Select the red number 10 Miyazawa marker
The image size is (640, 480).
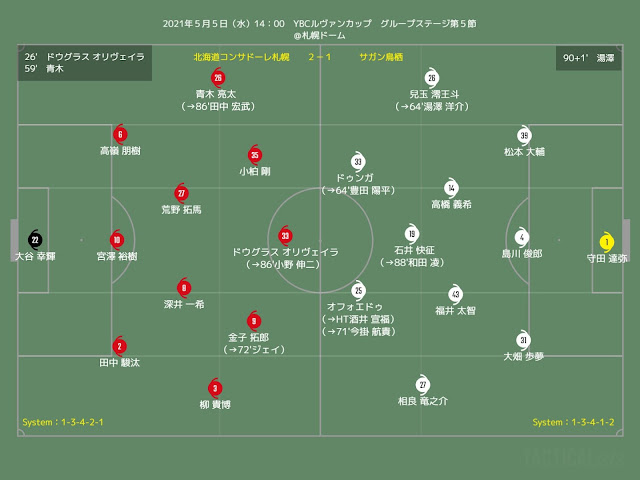pos(117,240)
